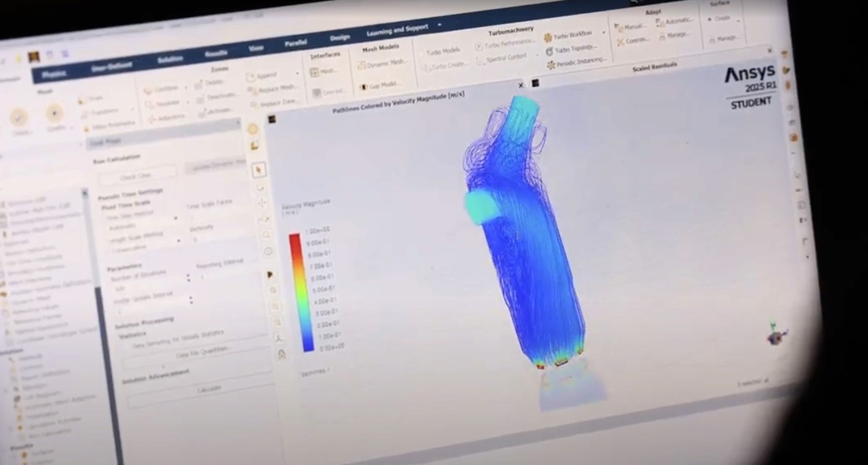Switch to the Physics ribbon tab
Screen dimensions: 868x465
[54, 75]
